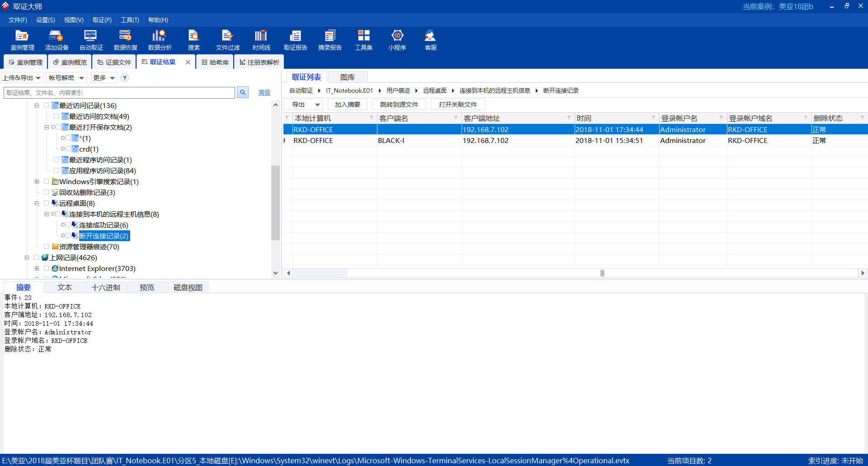Open the 更多 dropdown
The height and width of the screenshot is (466, 868).
pyautogui.click(x=104, y=78)
